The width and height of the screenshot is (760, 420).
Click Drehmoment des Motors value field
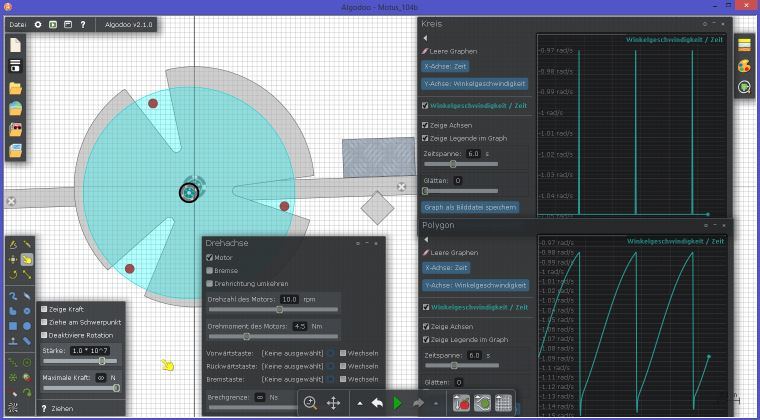point(300,326)
